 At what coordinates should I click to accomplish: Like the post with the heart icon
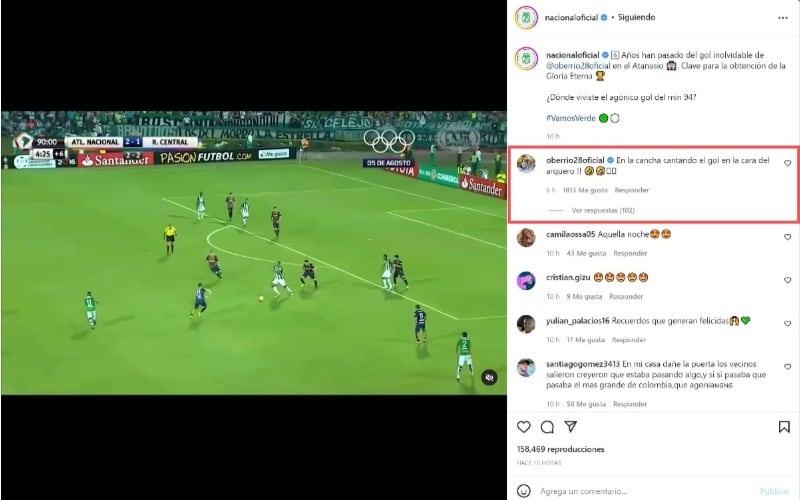[523, 427]
